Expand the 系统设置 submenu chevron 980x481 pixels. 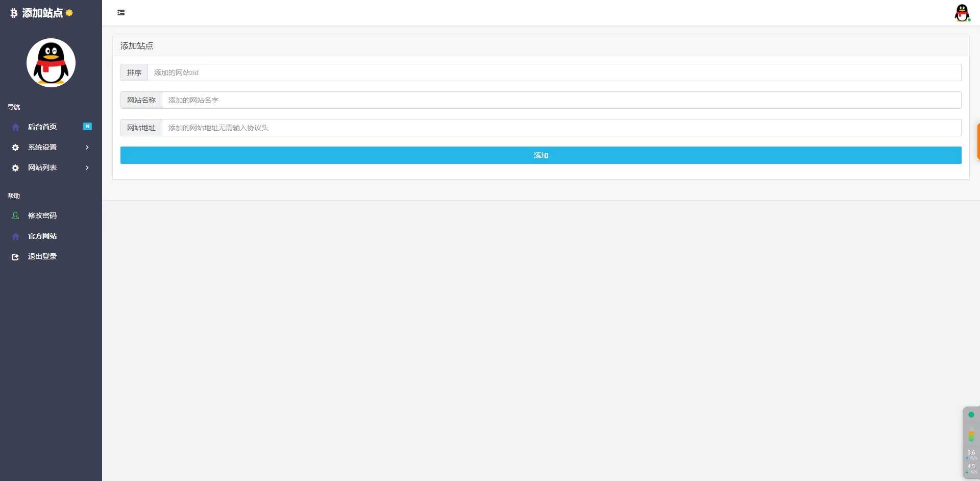87,148
